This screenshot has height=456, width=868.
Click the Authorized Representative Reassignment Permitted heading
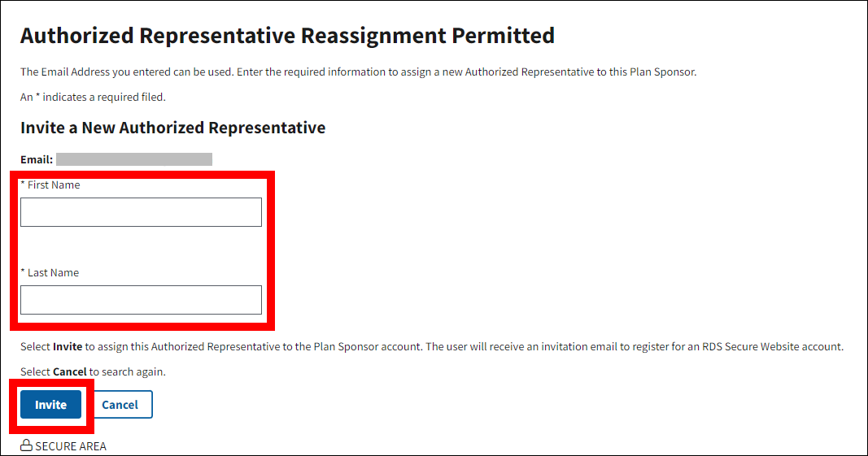click(x=287, y=36)
